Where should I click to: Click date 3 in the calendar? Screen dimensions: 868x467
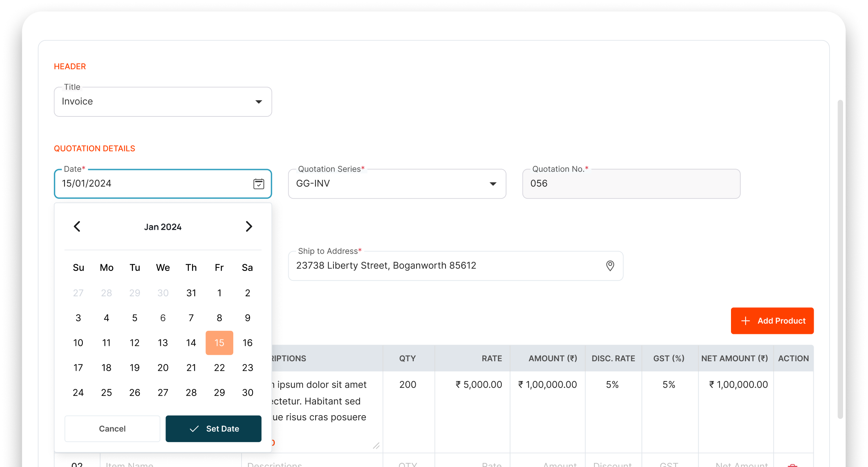(78, 318)
